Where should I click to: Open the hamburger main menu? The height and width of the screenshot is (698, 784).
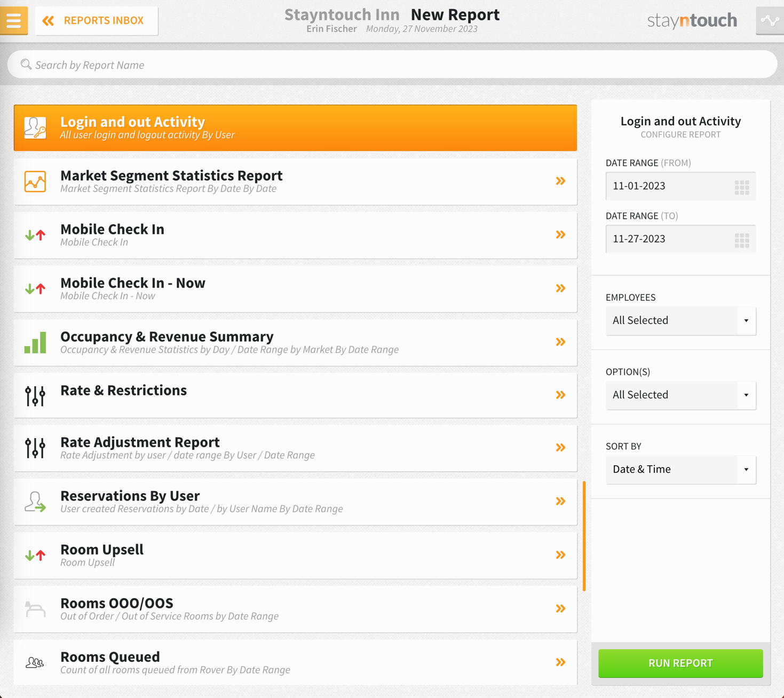pyautogui.click(x=14, y=20)
